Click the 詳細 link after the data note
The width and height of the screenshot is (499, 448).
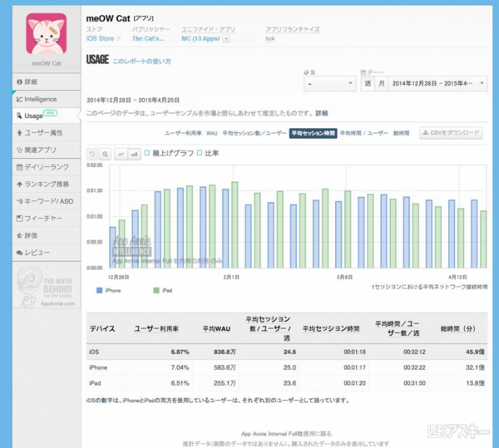(321, 113)
